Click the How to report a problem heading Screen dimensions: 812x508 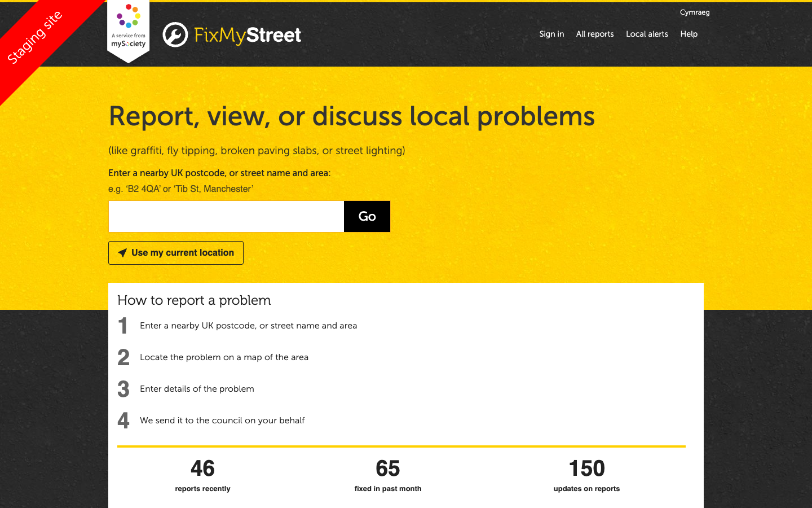click(x=194, y=300)
